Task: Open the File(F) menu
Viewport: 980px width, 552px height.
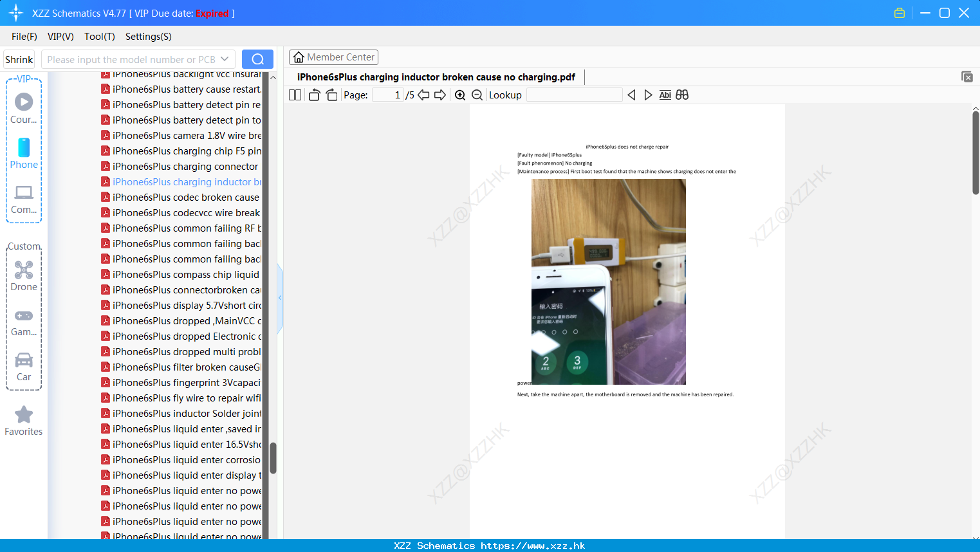Action: tap(24, 37)
